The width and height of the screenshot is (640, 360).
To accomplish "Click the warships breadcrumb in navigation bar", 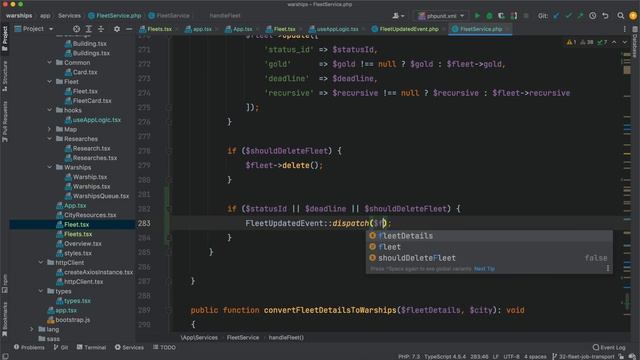I will coord(19,16).
